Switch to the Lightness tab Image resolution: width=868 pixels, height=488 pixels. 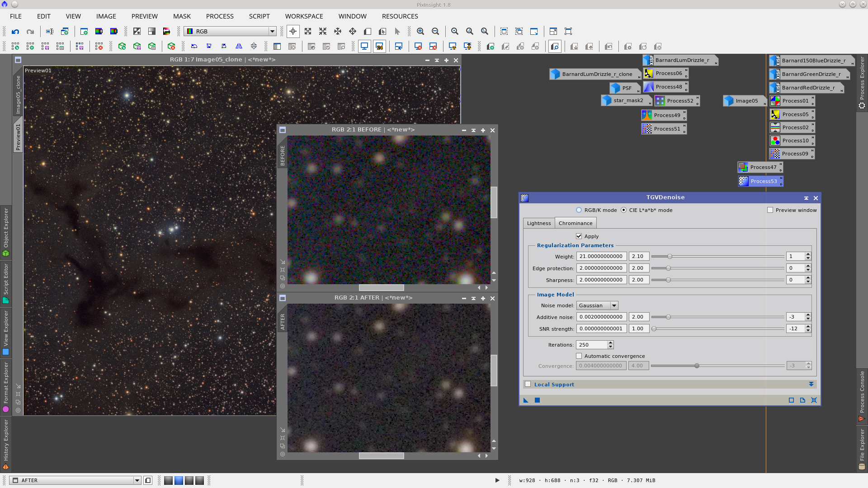[538, 223]
